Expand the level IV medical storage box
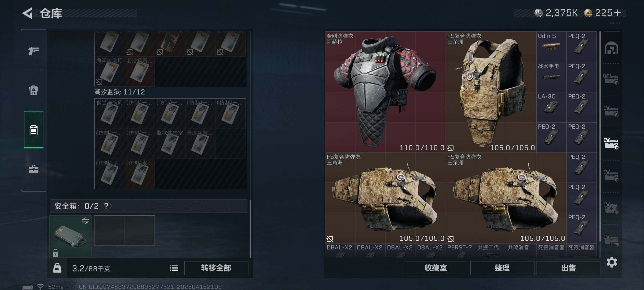 coord(611,208)
